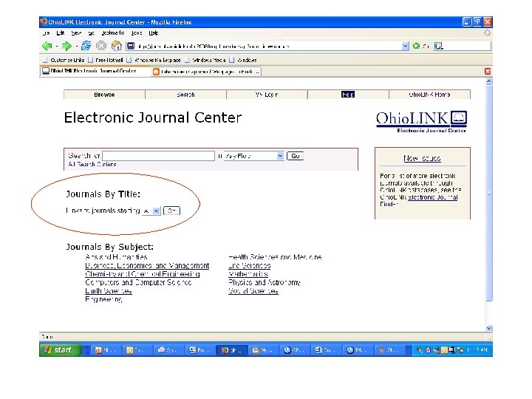Image resolution: width=532 pixels, height=399 pixels.
Task: Reload the page with the Refresh icon
Action: coord(86,46)
